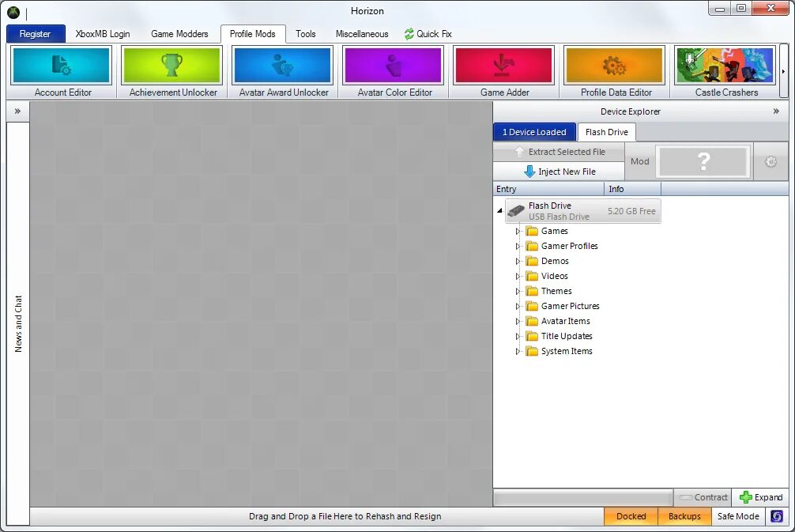
Task: Click the 'Drag and Drop a File Here' bar
Action: (316, 516)
